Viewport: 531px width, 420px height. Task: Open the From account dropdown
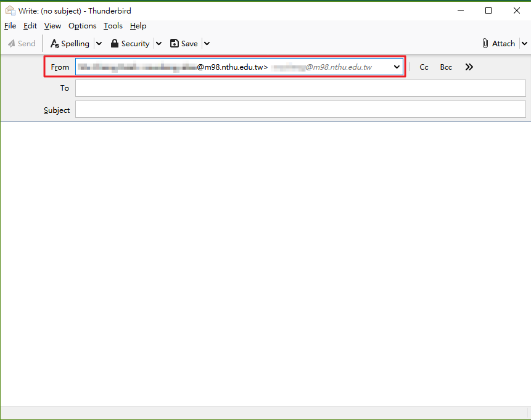(397, 67)
